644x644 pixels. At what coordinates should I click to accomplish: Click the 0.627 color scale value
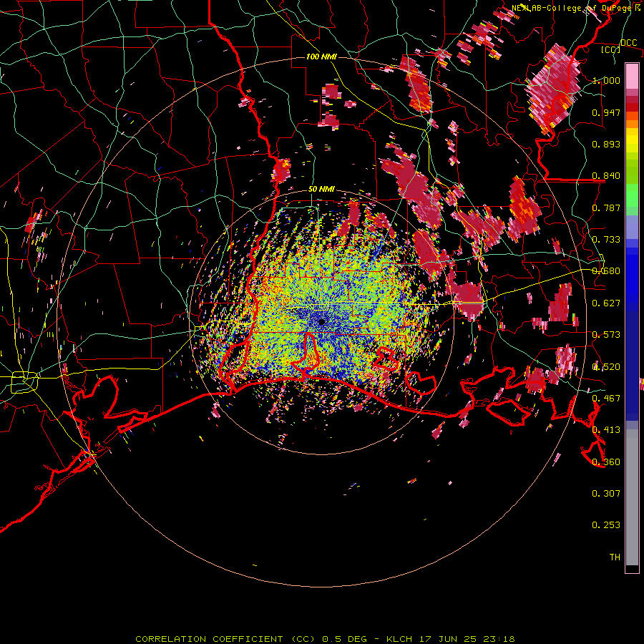point(606,303)
